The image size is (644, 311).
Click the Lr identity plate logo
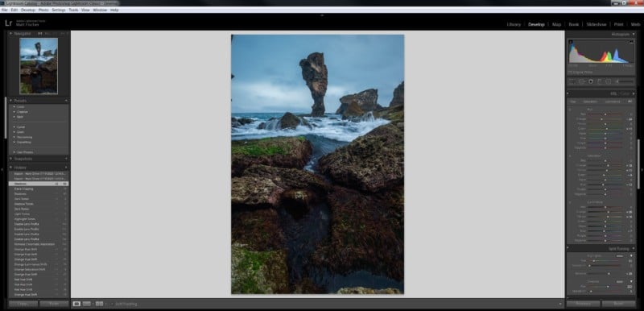[x=8, y=23]
